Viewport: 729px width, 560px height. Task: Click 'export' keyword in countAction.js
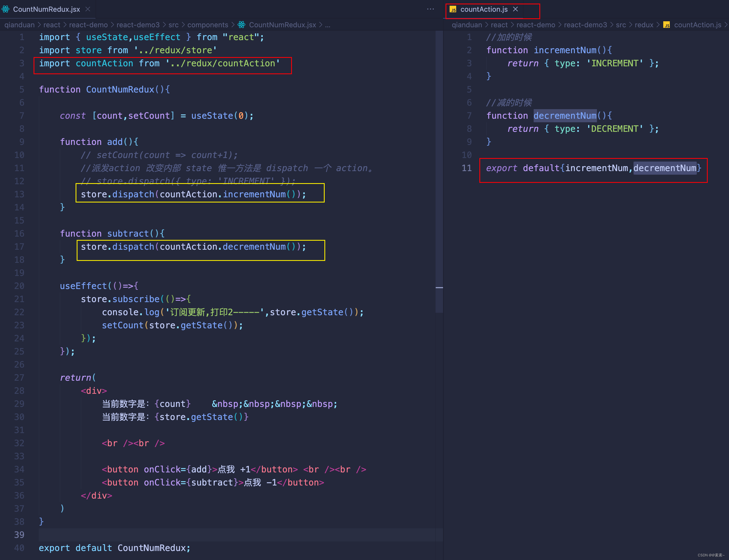point(501,168)
